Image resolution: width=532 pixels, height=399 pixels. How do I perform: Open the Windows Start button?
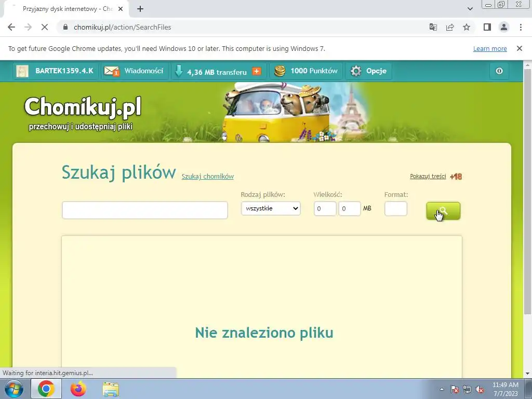pyautogui.click(x=14, y=389)
